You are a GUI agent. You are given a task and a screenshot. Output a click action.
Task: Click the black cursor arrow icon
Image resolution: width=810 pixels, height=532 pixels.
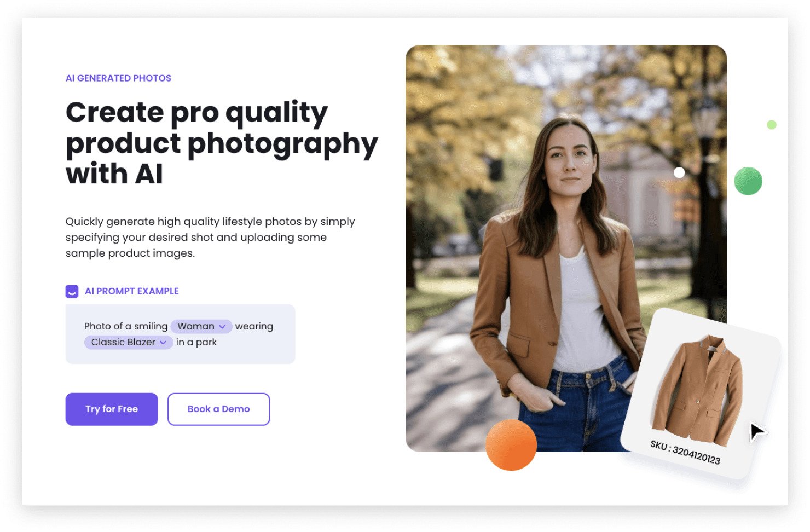pos(758,432)
